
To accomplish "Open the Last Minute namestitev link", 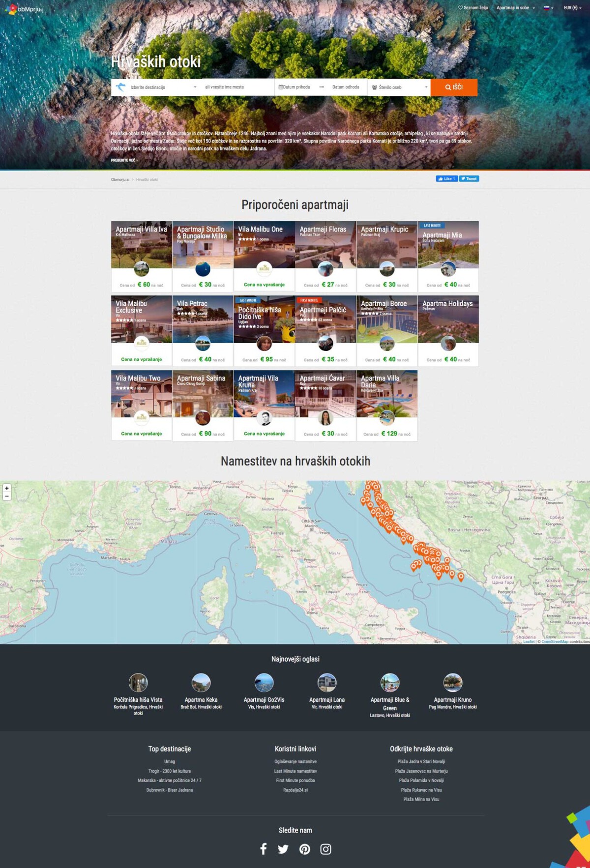I will point(295,771).
